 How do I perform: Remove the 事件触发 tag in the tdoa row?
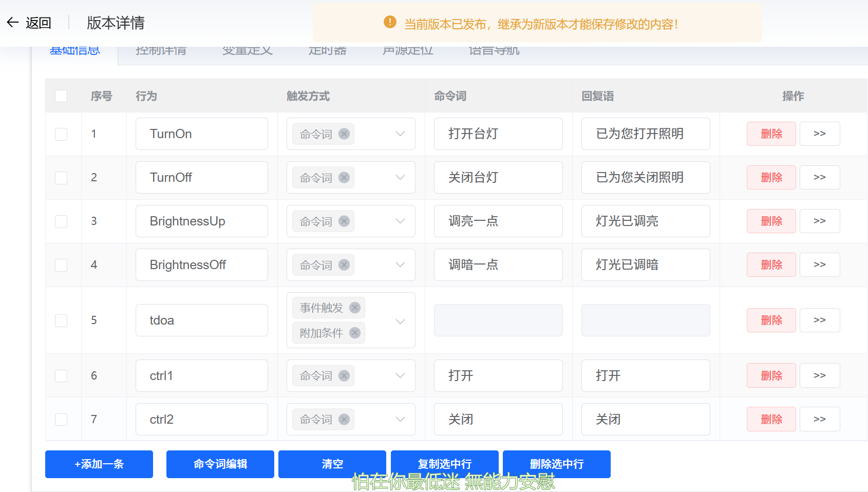(x=354, y=307)
